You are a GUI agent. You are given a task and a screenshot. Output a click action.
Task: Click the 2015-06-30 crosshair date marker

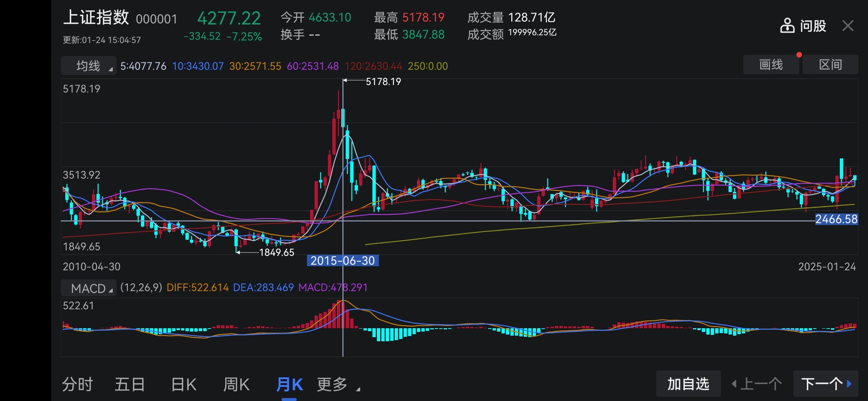coord(342,261)
